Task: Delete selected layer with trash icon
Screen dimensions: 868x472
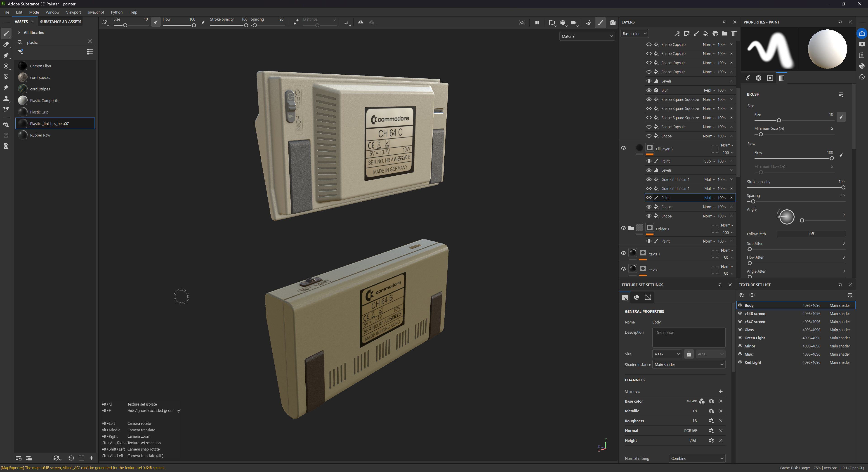Action: click(x=734, y=33)
